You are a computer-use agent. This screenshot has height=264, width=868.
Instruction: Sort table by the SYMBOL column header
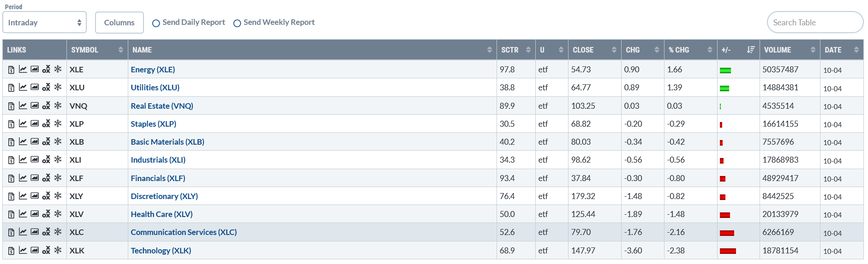[97, 50]
